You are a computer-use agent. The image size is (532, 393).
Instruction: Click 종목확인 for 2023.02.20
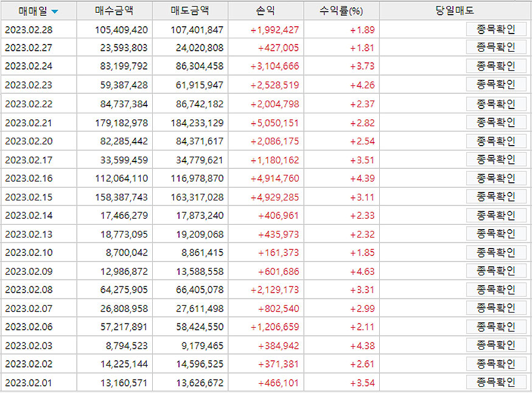[x=496, y=141]
